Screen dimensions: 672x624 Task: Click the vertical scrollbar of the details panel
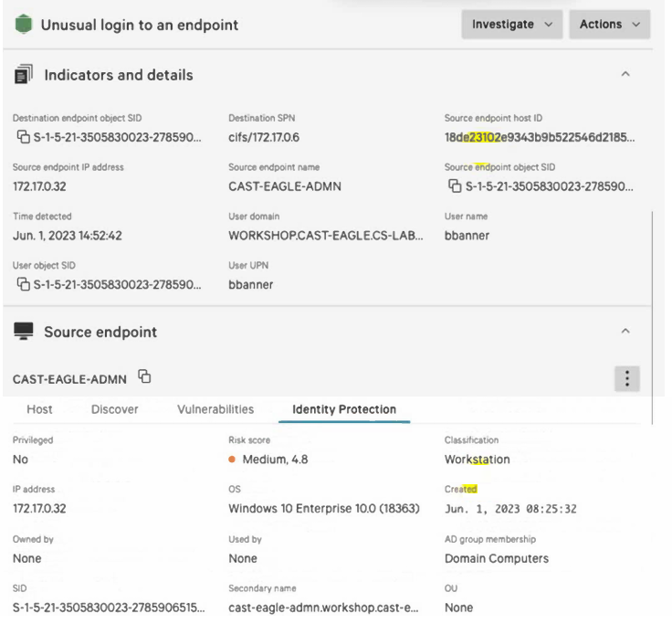click(x=652, y=317)
